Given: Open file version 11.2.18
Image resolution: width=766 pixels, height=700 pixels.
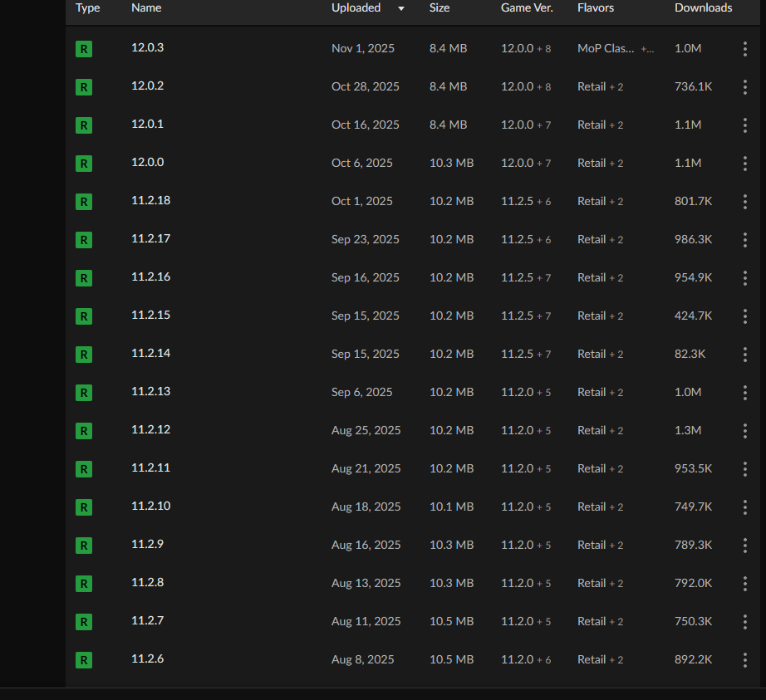Looking at the screenshot, I should click(x=151, y=201).
